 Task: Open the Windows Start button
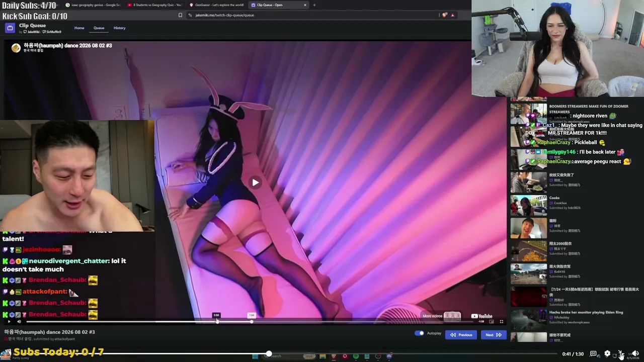click(255, 356)
